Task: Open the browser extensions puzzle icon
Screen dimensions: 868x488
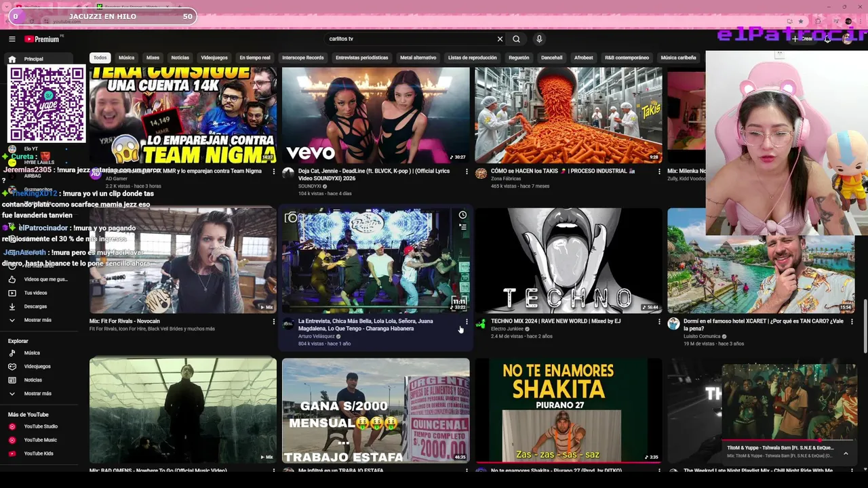Action: click(818, 21)
